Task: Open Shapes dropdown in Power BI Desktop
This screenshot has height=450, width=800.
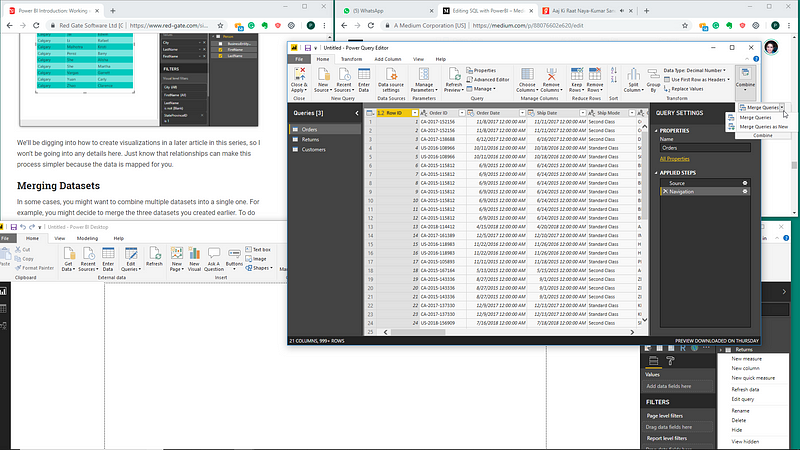Action: pos(259,268)
